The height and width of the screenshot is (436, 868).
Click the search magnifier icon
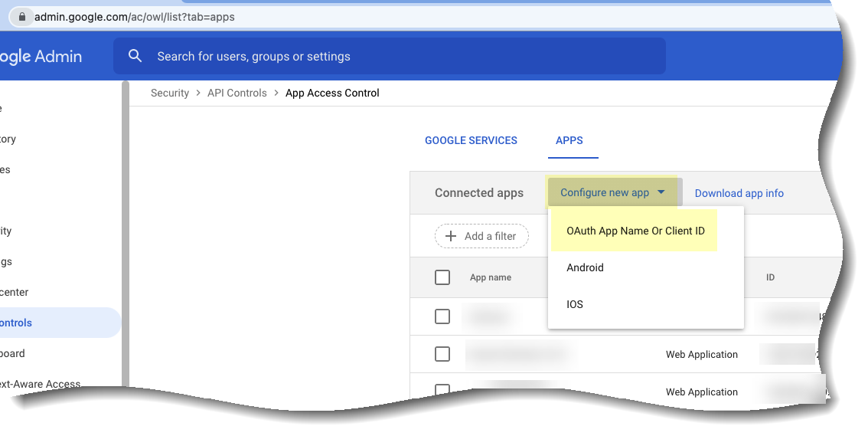point(135,56)
